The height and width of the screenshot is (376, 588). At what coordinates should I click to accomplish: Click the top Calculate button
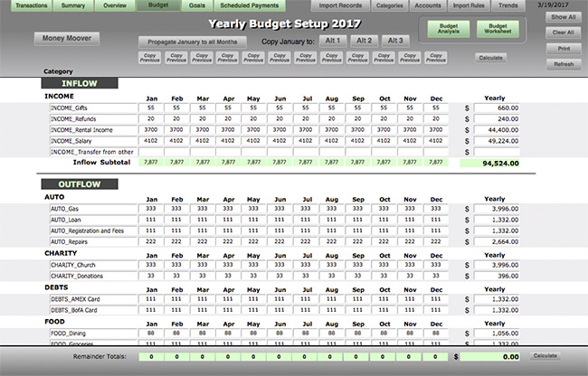point(490,58)
